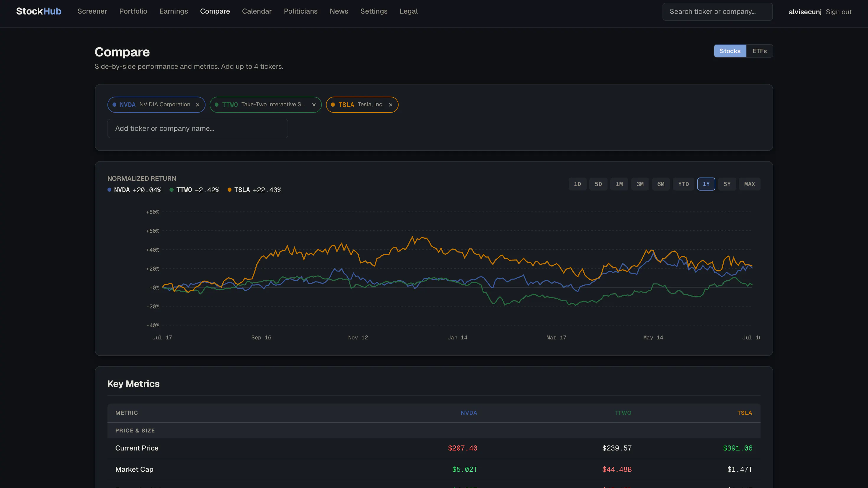This screenshot has height=488, width=868.
Task: Open the Portfolio page
Action: point(133,11)
